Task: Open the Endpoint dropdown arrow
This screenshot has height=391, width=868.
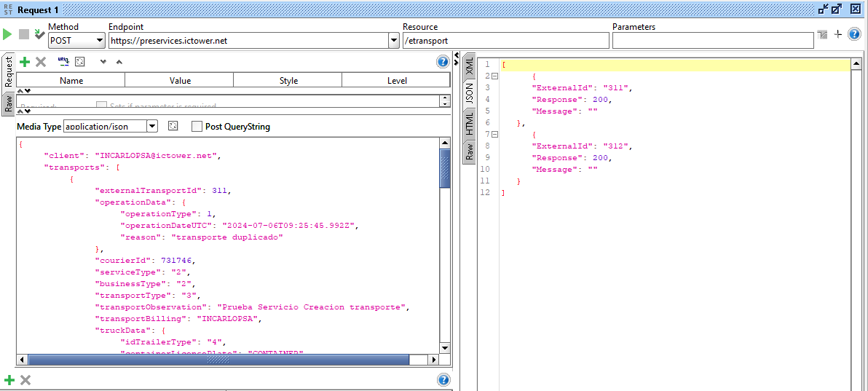Action: 394,41
